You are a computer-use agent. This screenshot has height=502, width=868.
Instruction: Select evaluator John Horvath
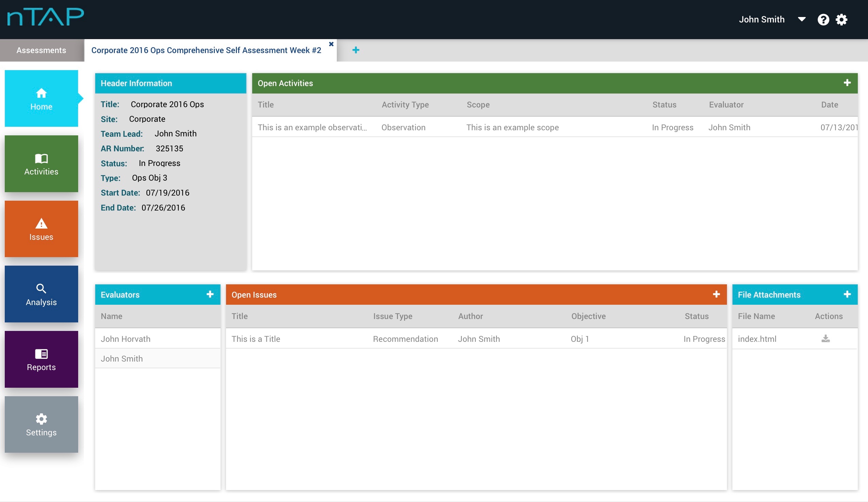click(126, 339)
